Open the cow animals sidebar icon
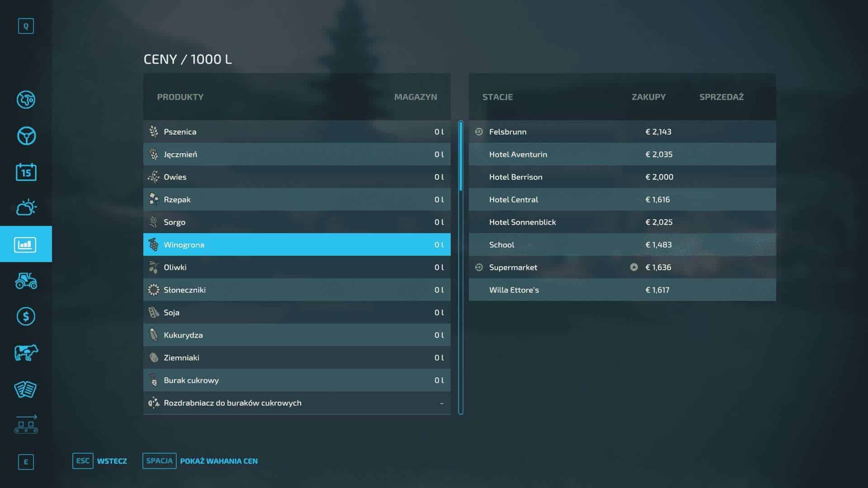 (26, 352)
